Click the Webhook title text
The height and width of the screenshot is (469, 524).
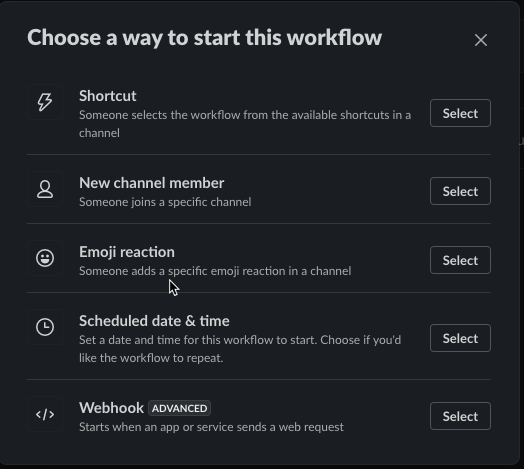click(111, 408)
